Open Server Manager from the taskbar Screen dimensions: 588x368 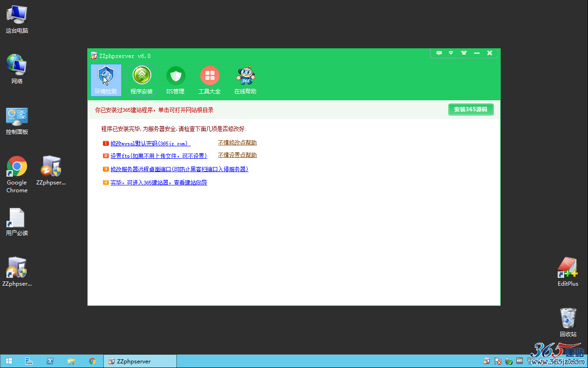coord(28,361)
